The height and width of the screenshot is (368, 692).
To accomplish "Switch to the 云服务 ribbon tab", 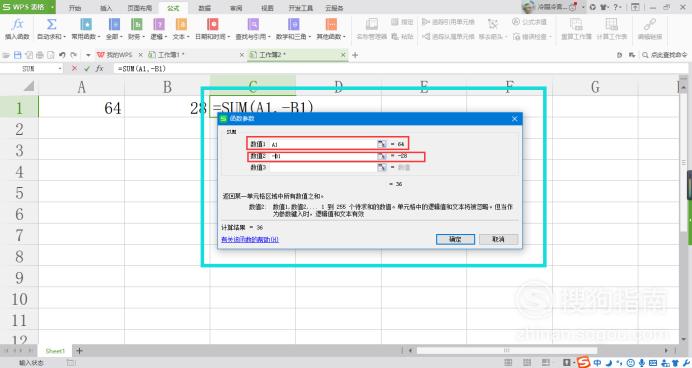I will coord(334,8).
